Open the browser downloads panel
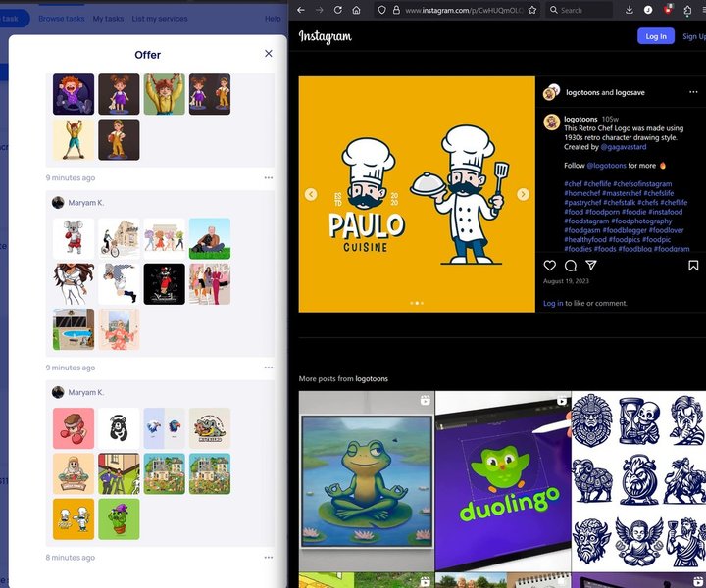 tap(630, 10)
